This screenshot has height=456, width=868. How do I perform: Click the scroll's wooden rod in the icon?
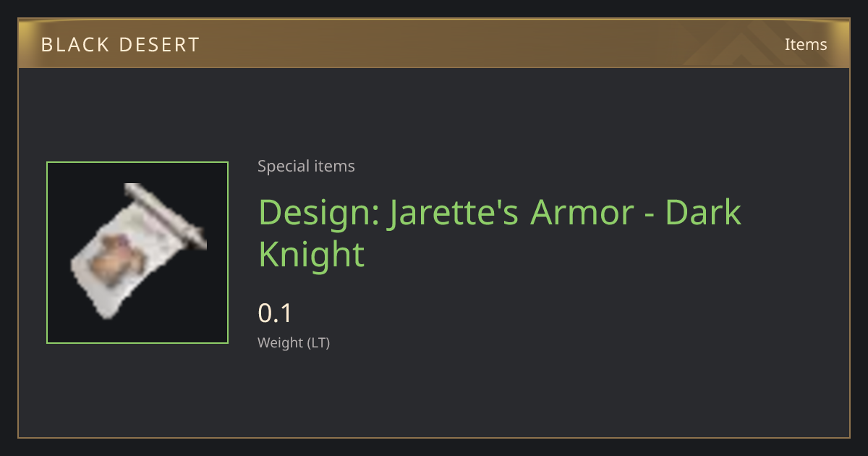pos(166,215)
